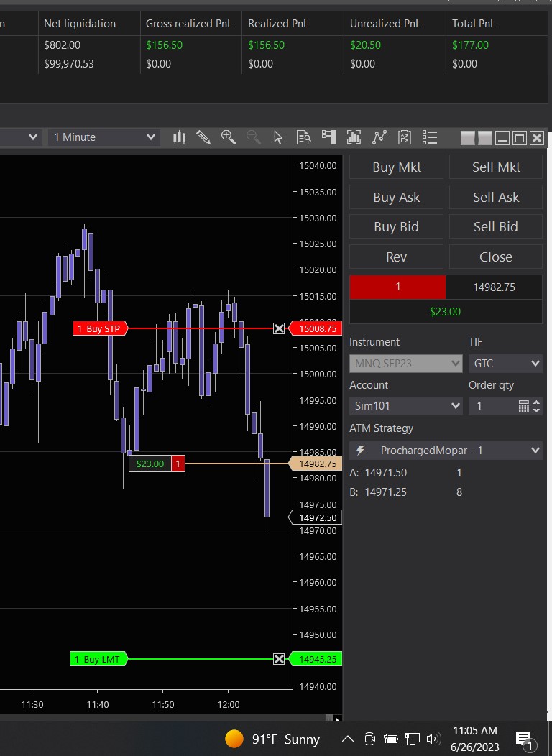This screenshot has height=756, width=552.
Task: Show hidden system tray icons
Action: pos(348,739)
